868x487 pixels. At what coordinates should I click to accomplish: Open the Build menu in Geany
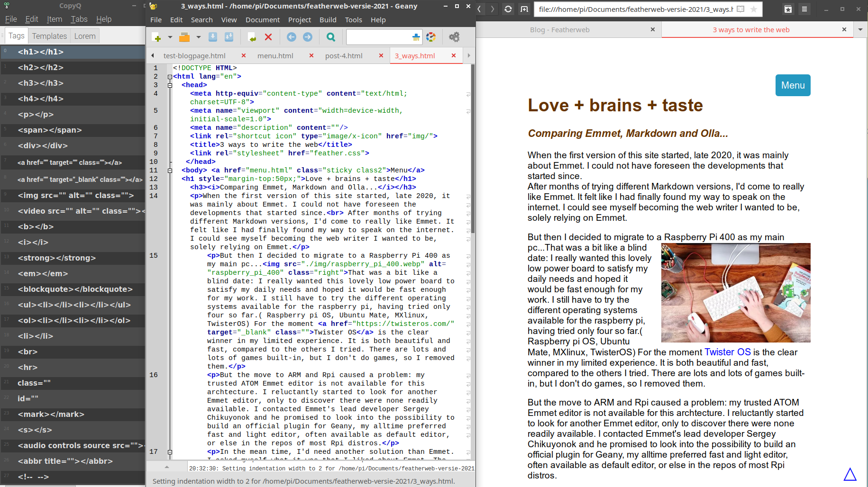(328, 20)
